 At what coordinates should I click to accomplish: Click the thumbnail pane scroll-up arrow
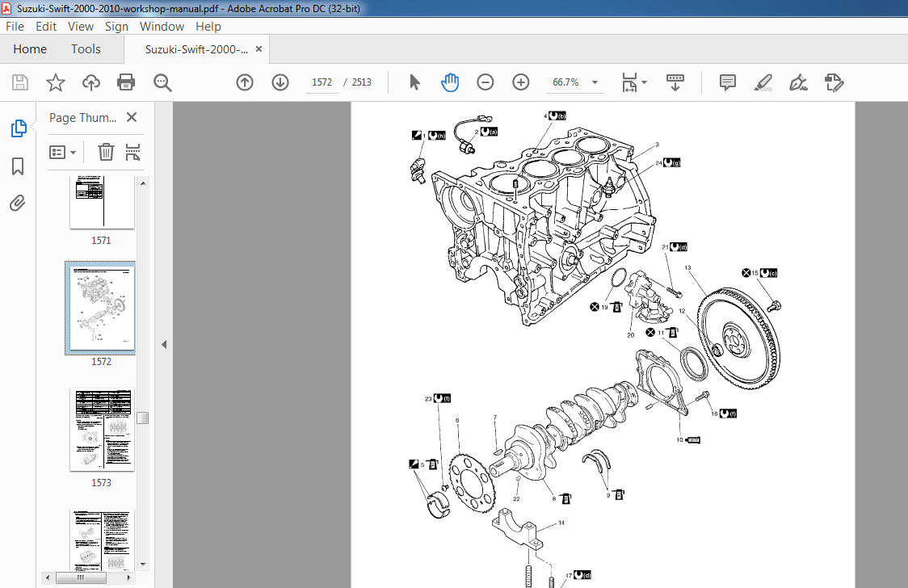143,183
